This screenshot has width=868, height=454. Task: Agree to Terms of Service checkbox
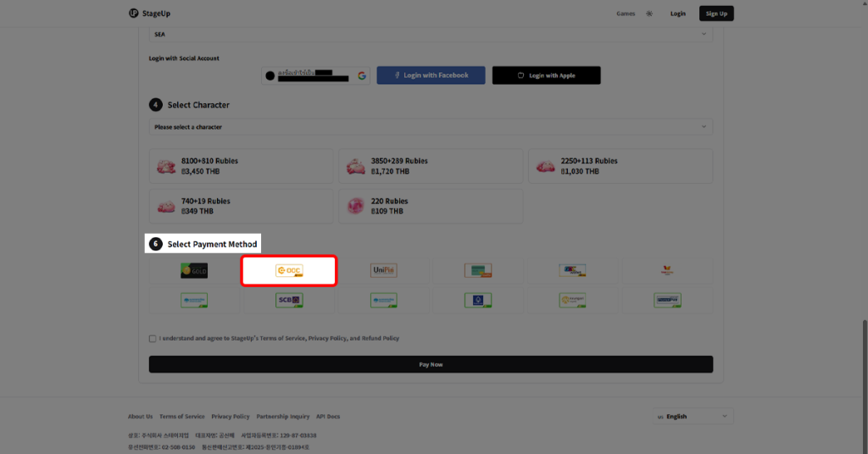pyautogui.click(x=153, y=338)
